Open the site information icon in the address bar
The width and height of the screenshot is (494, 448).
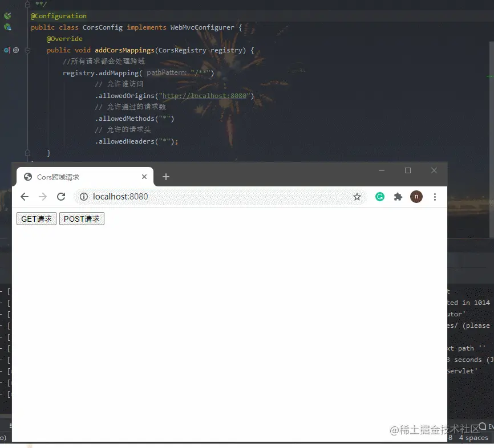(83, 197)
